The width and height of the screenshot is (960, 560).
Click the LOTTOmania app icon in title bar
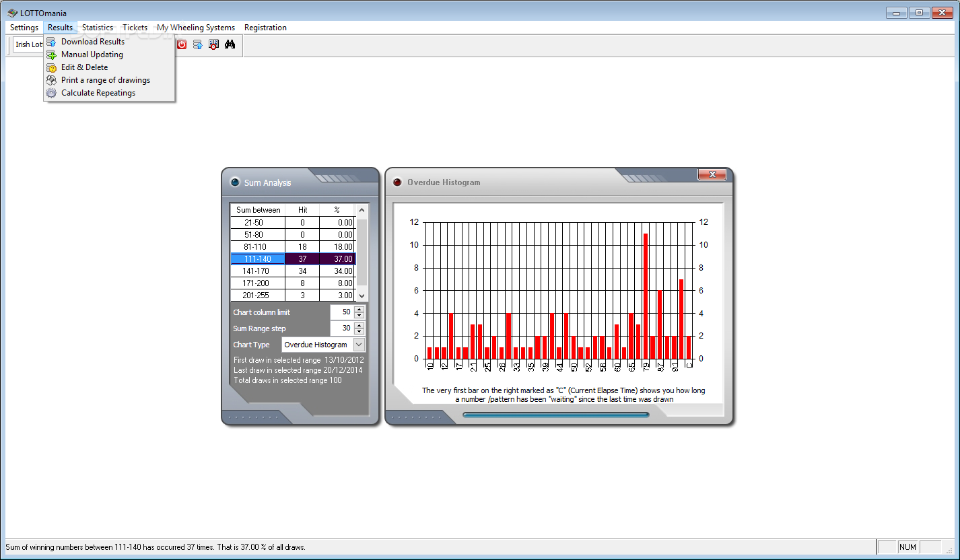click(x=12, y=13)
